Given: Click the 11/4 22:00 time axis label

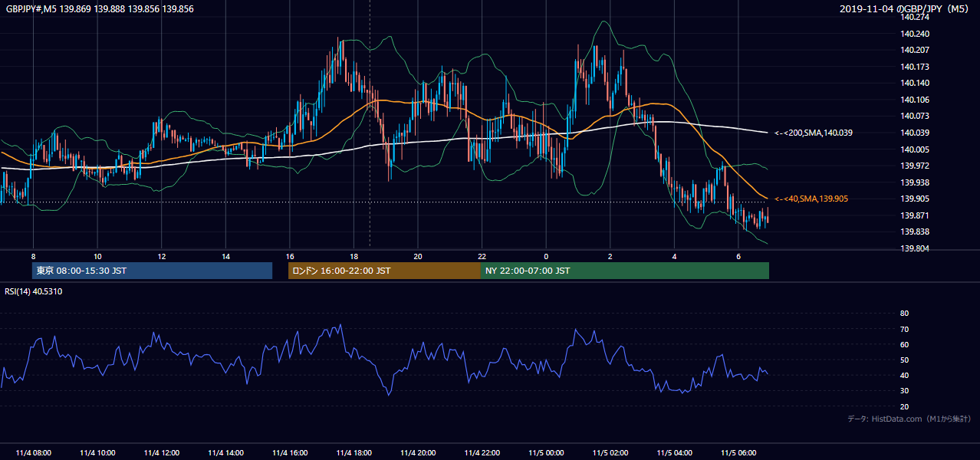Looking at the screenshot, I should pos(482,452).
